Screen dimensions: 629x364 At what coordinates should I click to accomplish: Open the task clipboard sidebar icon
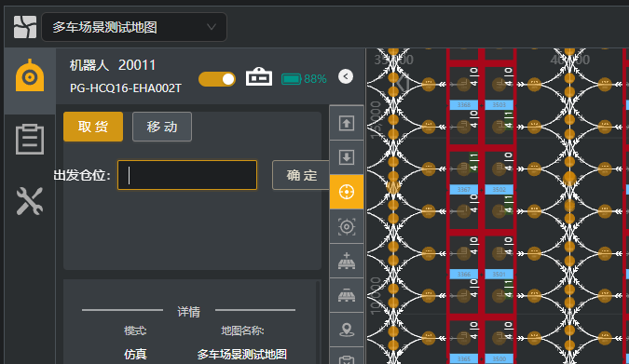pos(30,139)
